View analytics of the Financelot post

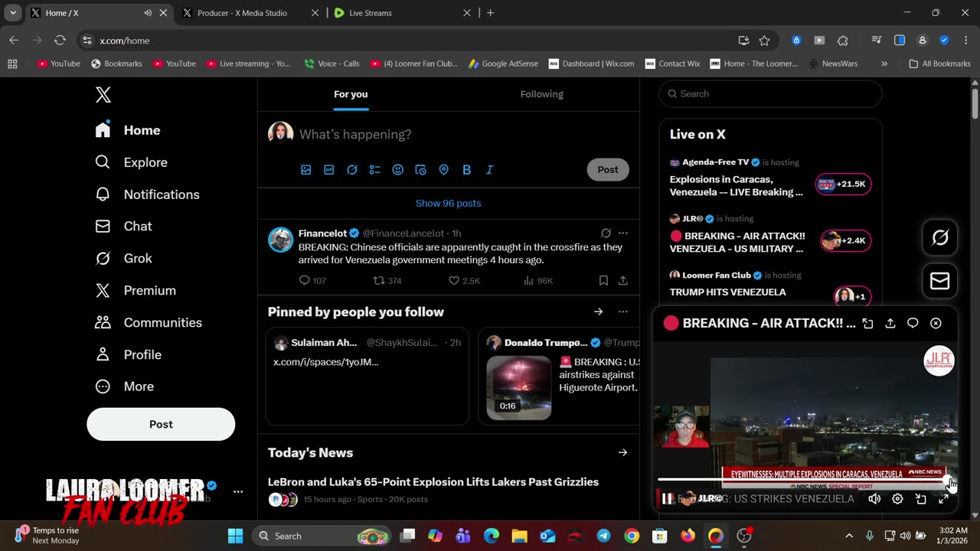point(538,281)
